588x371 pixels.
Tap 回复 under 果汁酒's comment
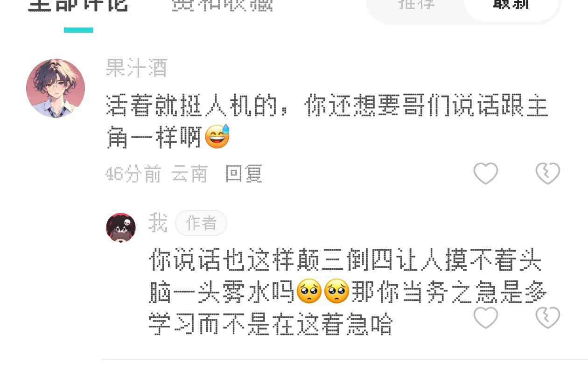coord(244,174)
